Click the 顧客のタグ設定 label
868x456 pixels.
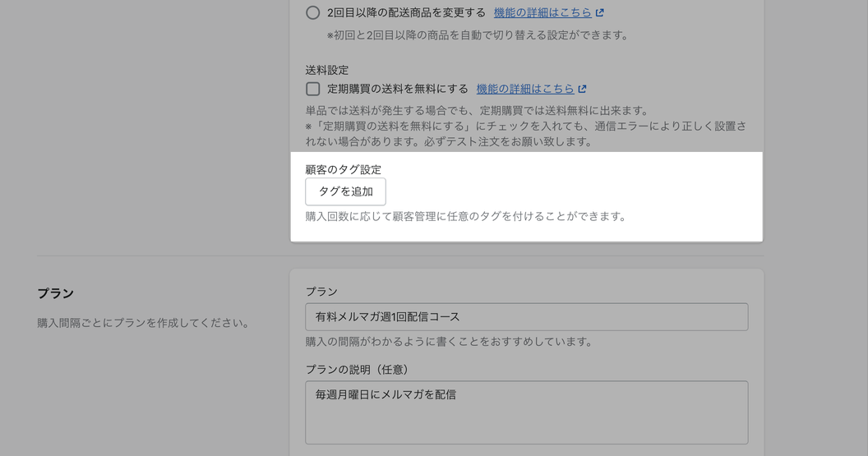tap(343, 169)
